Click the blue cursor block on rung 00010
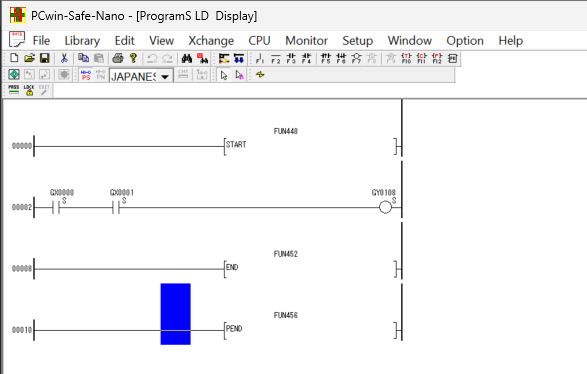Screen dimensions: 587x374 [176, 314]
